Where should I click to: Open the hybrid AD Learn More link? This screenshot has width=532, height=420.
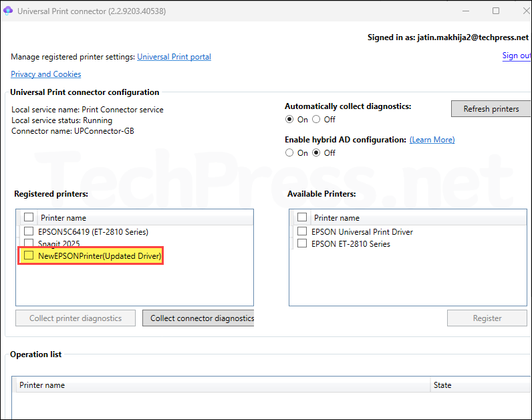point(432,140)
